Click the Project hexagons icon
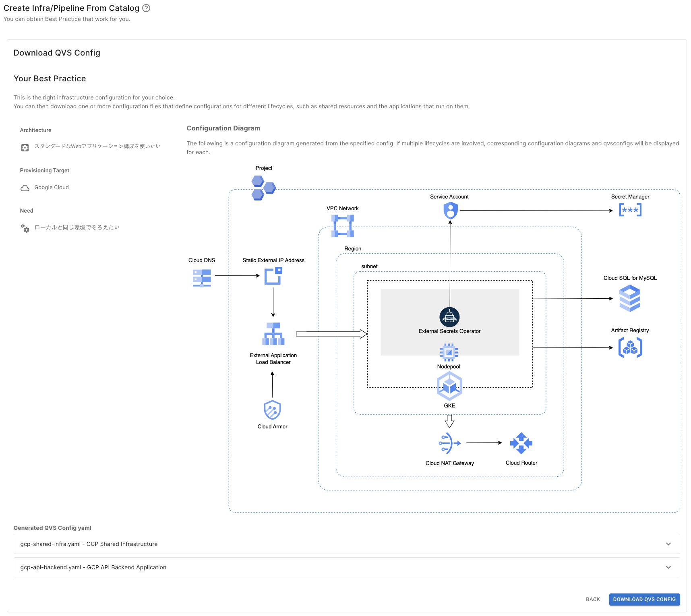This screenshot has width=691, height=616. coord(263,188)
